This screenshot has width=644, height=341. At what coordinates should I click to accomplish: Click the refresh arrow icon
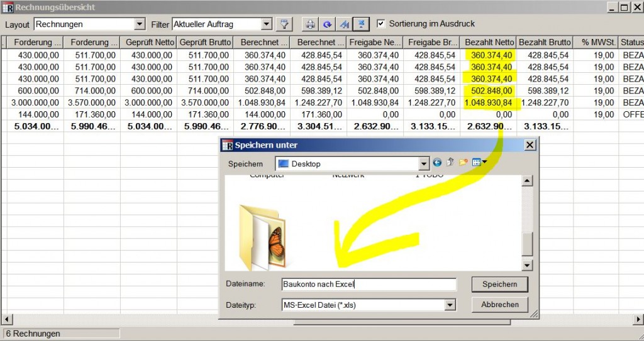[327, 24]
